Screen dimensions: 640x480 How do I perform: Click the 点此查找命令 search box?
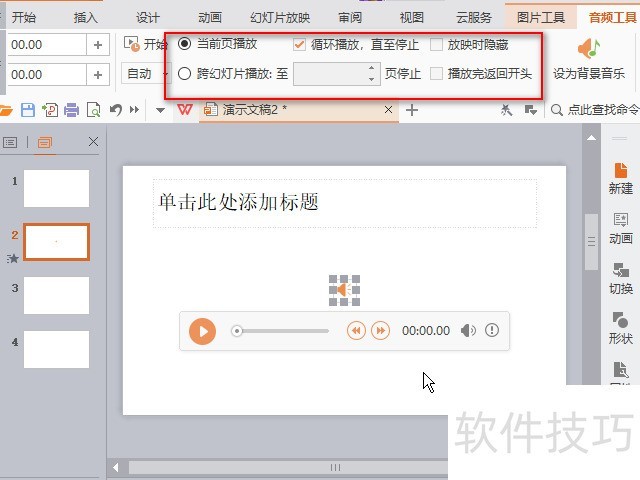tap(595, 110)
